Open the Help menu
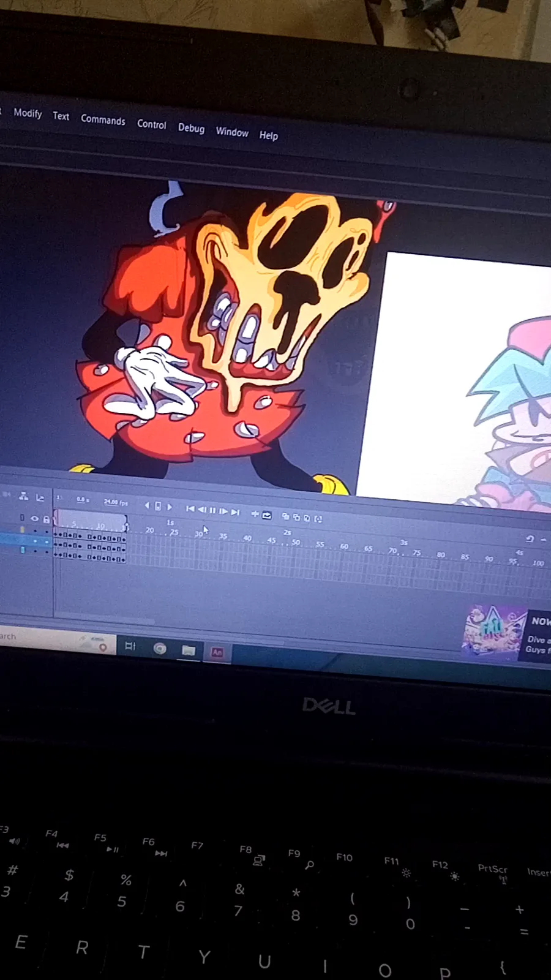The width and height of the screenshot is (551, 980). (x=268, y=135)
